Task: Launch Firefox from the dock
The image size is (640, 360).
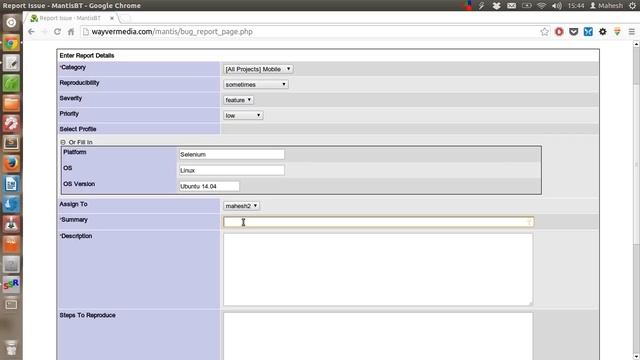Action: (x=11, y=164)
